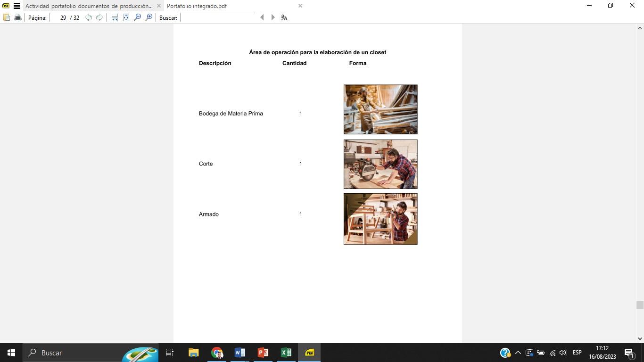Click the 'Bodega de Materia Prima' text
The image size is (644, 362).
coord(231,114)
